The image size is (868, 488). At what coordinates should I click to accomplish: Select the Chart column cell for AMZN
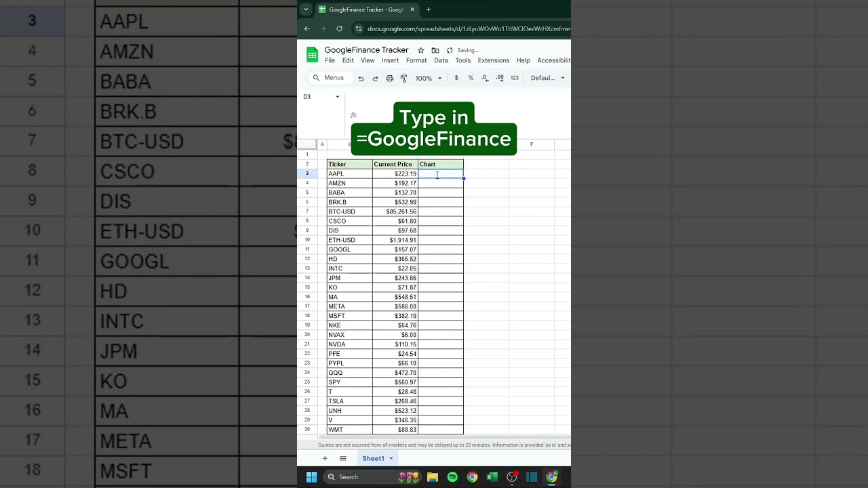[x=441, y=183]
